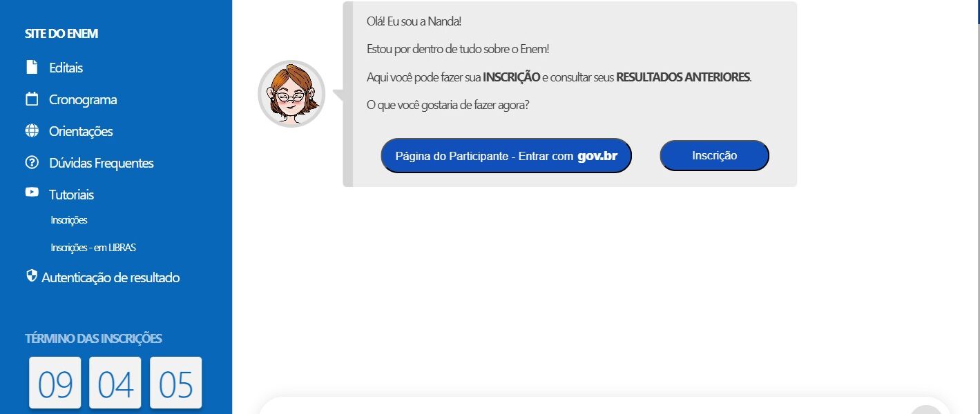Go to Orientações in the sidebar

pyautogui.click(x=81, y=131)
